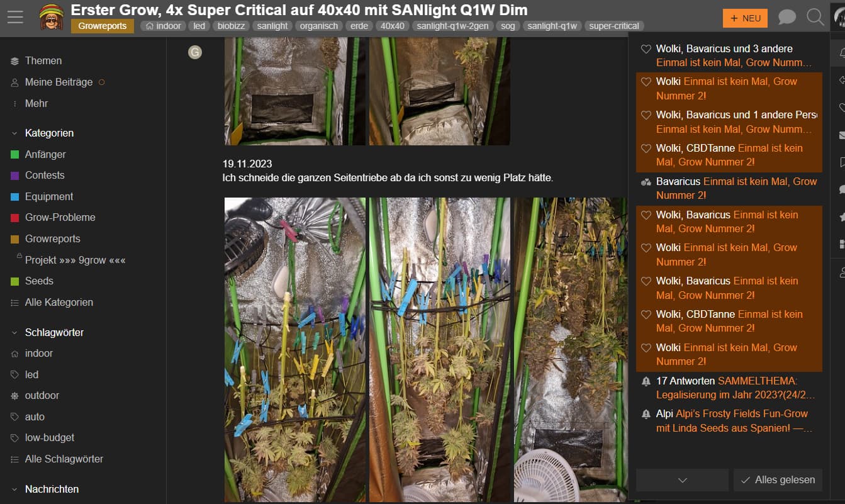This screenshot has height=504, width=845.
Task: Expand notifications with the chevron-down button
Action: coord(682,480)
